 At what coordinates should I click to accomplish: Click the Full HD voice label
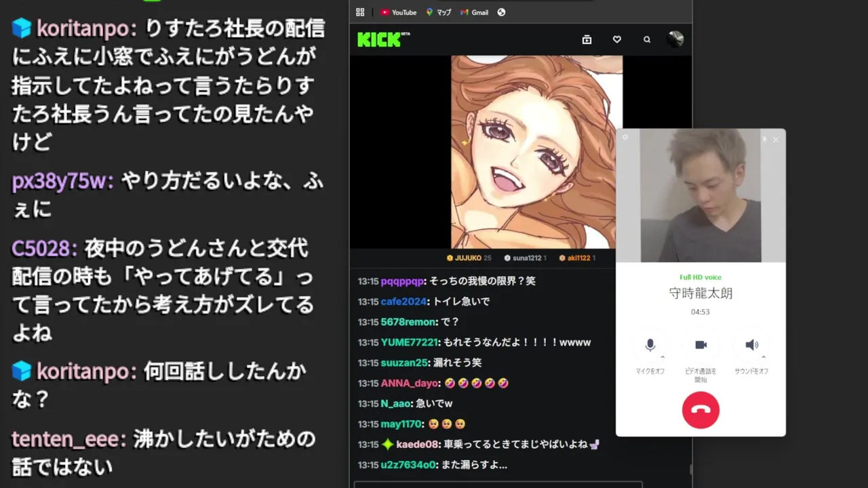pos(701,277)
